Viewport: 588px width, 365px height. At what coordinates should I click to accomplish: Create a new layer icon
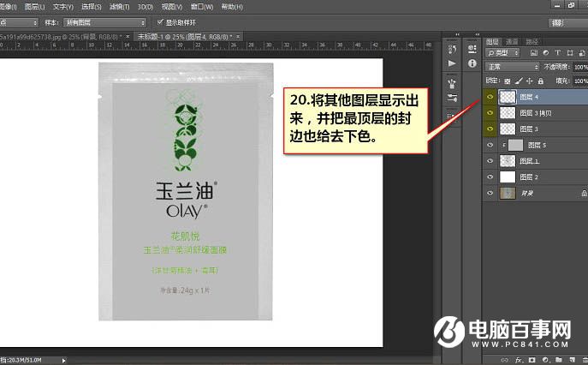[x=573, y=360]
